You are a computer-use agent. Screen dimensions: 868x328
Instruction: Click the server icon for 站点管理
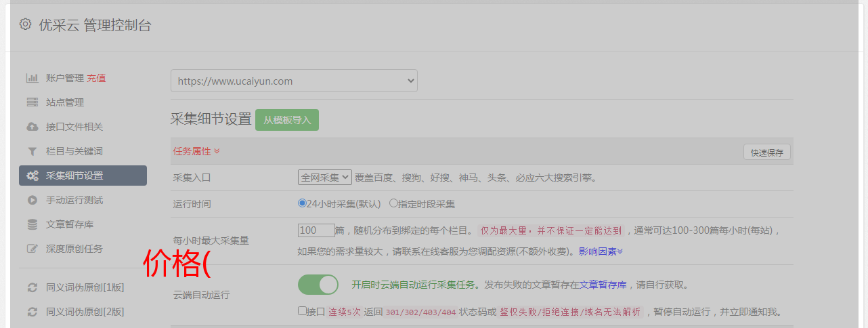click(32, 102)
